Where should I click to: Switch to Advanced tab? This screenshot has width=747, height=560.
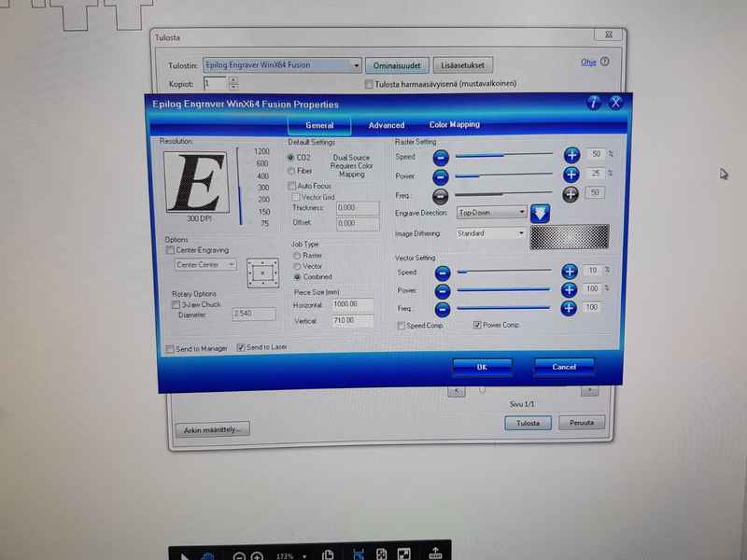pos(387,125)
